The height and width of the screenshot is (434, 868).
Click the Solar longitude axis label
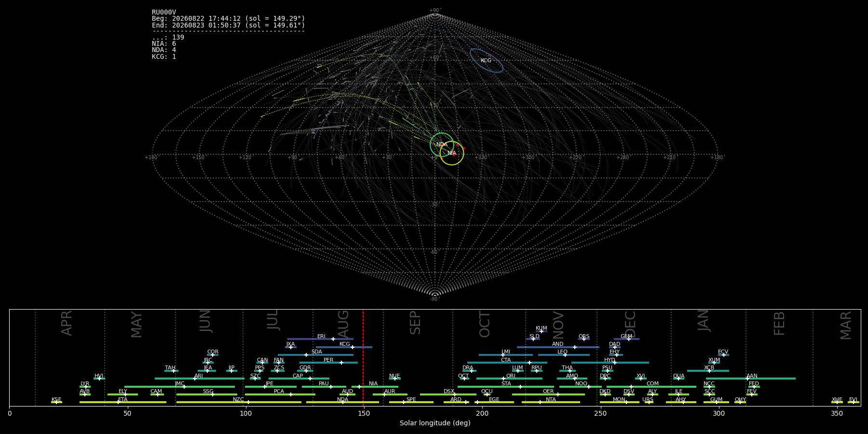click(435, 423)
